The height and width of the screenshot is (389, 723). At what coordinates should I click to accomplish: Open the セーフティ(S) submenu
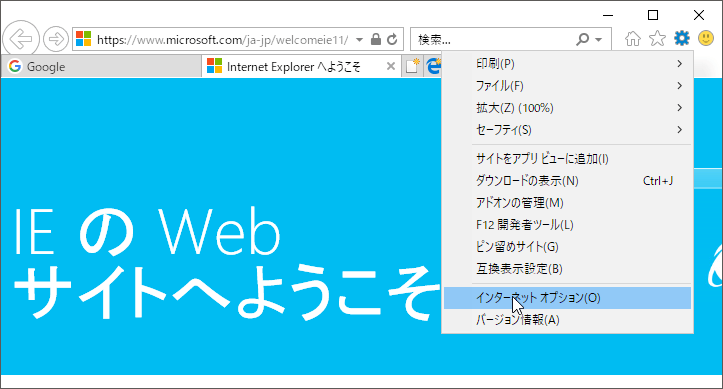click(x=567, y=130)
